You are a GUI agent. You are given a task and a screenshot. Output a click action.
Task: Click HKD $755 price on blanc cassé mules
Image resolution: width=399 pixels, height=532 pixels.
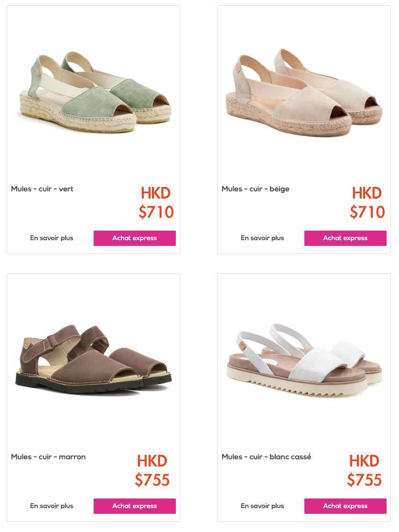click(x=365, y=470)
